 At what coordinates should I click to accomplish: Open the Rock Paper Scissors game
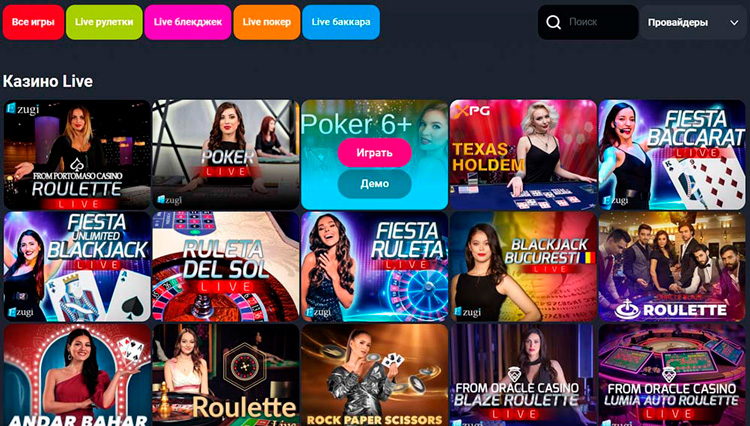coord(375,375)
